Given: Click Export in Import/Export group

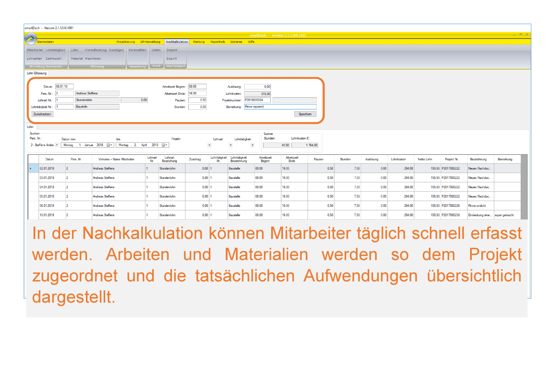Looking at the screenshot, I should click(171, 58).
